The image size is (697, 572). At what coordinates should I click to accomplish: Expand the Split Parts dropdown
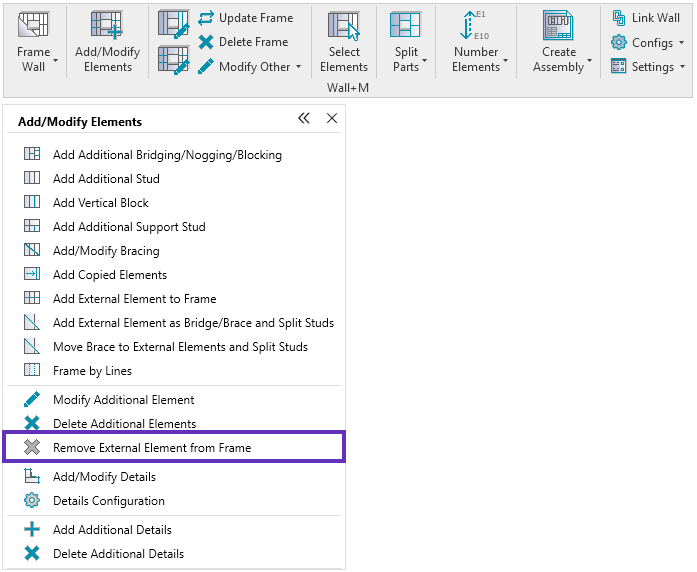tap(425, 62)
